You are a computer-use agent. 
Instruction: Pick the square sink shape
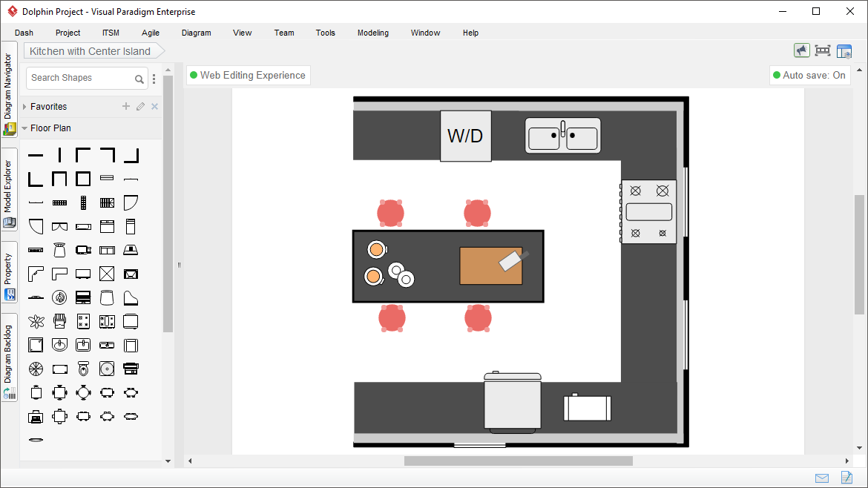pyautogui.click(x=83, y=346)
